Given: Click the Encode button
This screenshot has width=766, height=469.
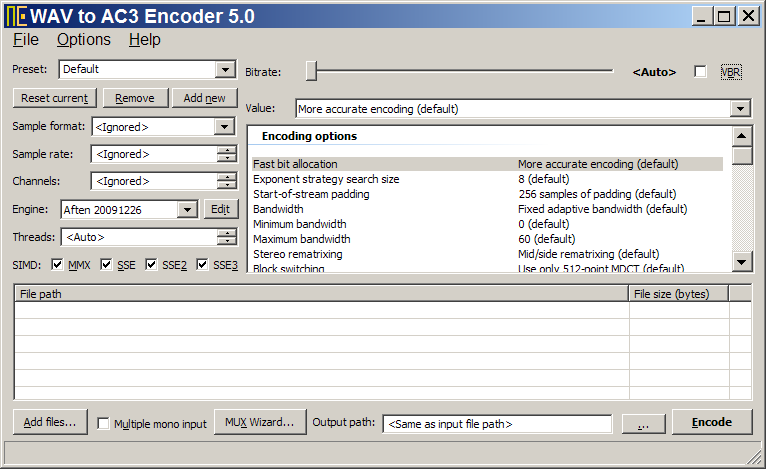Looking at the screenshot, I should (712, 422).
